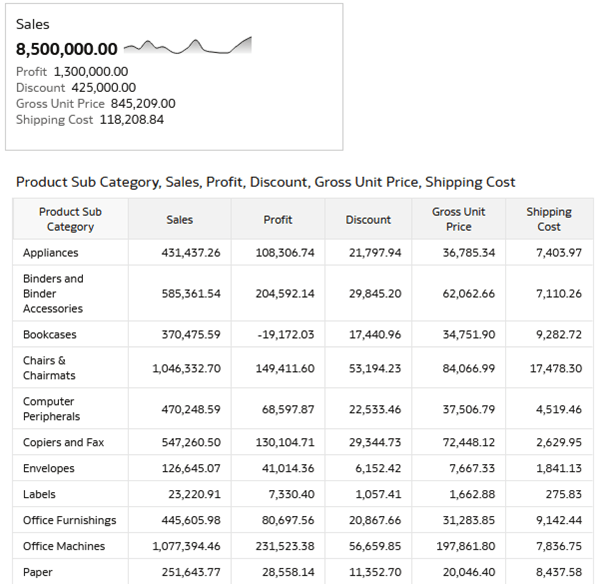Click Office Furnishings profit 80,697.56

[288, 520]
